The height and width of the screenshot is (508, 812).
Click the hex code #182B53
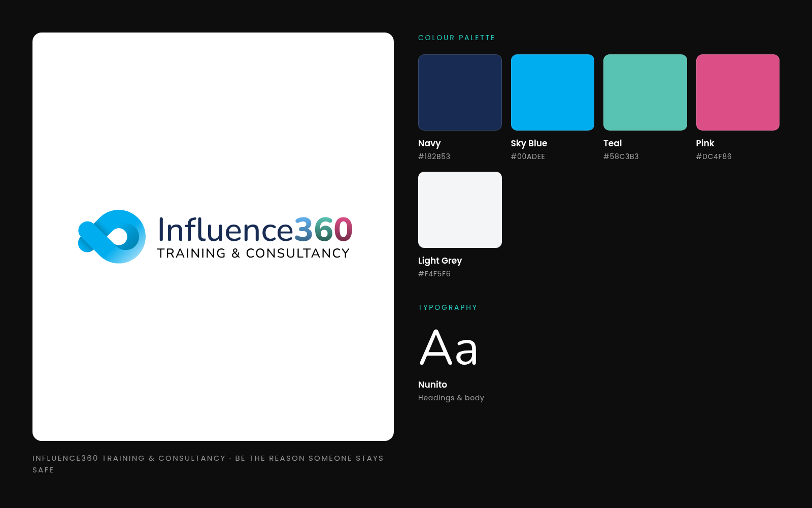pos(434,156)
